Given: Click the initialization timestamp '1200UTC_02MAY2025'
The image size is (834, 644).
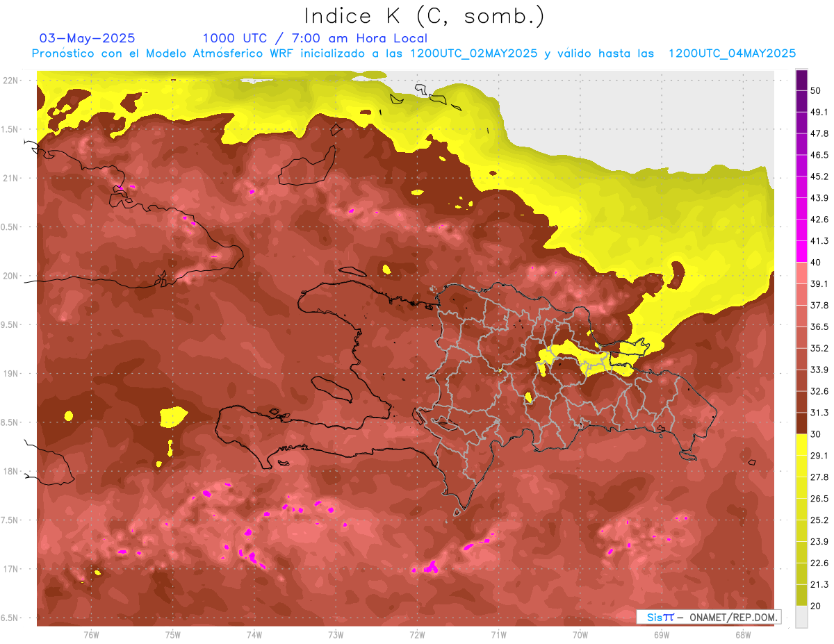Looking at the screenshot, I should click(x=473, y=53).
